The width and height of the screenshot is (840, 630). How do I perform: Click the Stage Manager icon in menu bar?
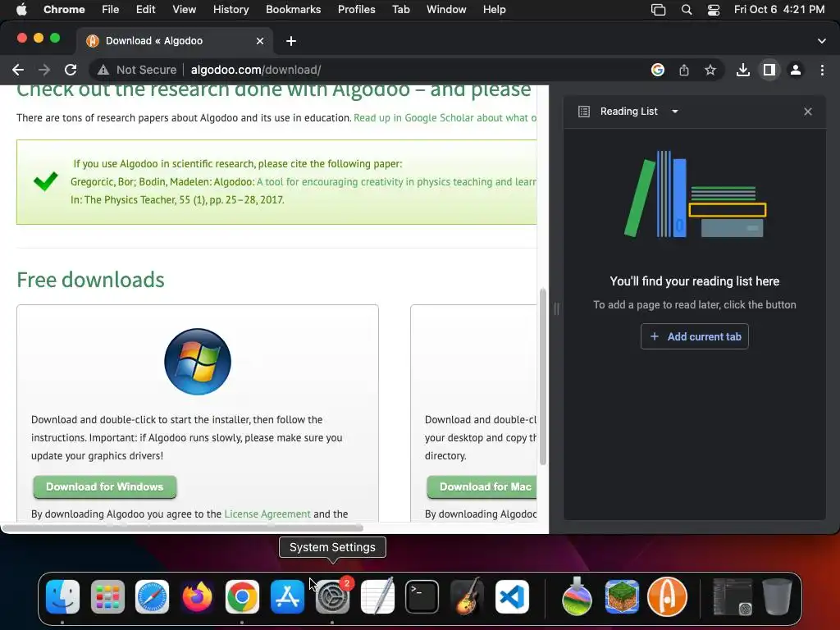pyautogui.click(x=658, y=10)
